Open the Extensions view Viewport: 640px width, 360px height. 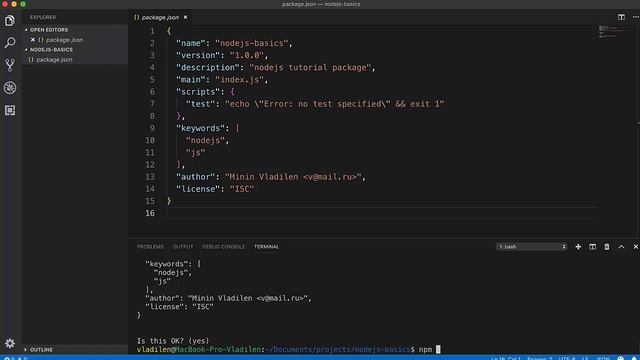coord(10,110)
